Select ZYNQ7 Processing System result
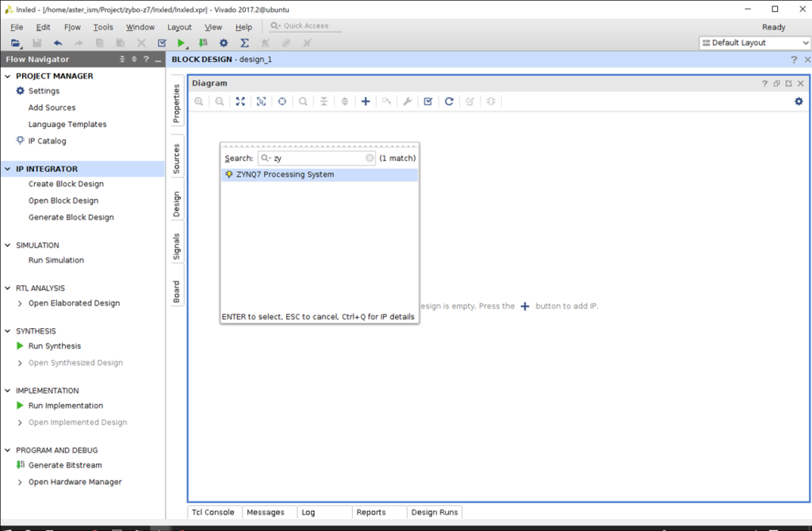This screenshot has width=812, height=531. click(x=320, y=175)
